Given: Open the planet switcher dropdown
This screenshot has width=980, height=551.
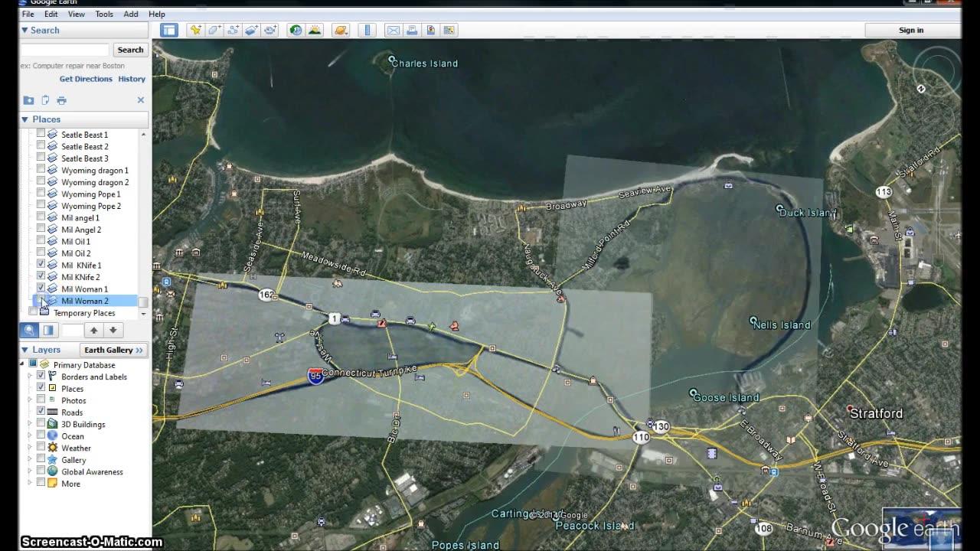Looking at the screenshot, I should tap(341, 31).
